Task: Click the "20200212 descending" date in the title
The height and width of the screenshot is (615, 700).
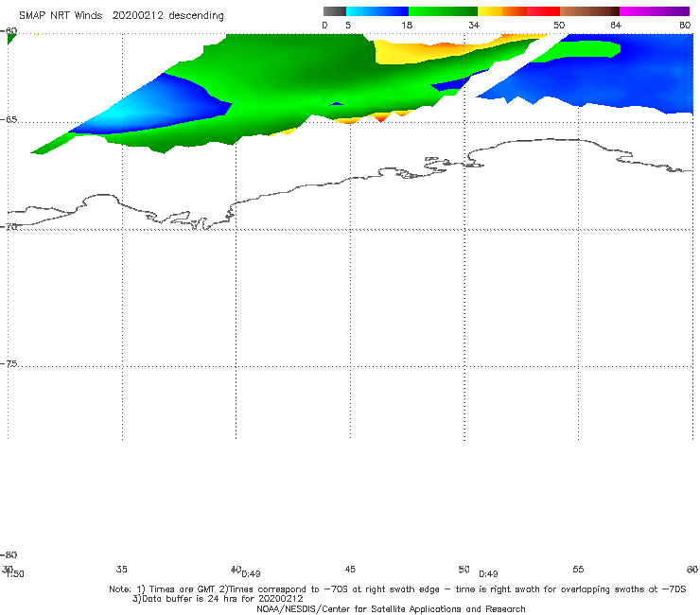Action: click(167, 15)
